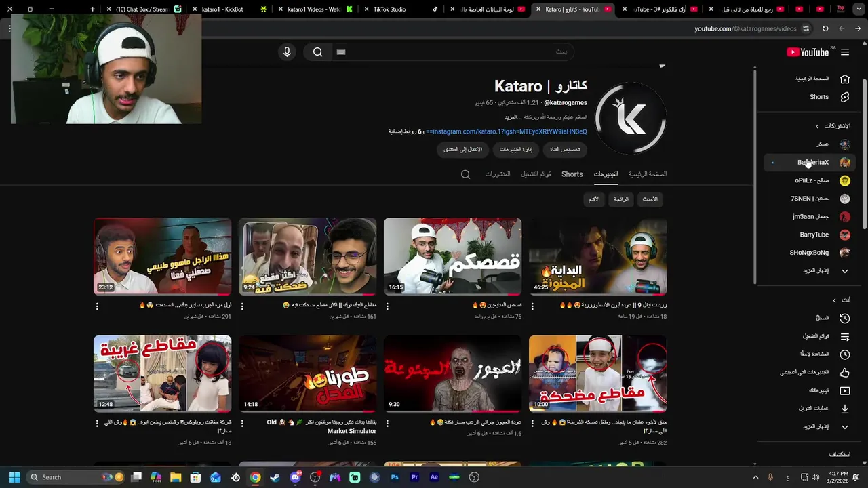Open the You section header chevron
Screen dimensions: 868x488
tap(835, 300)
